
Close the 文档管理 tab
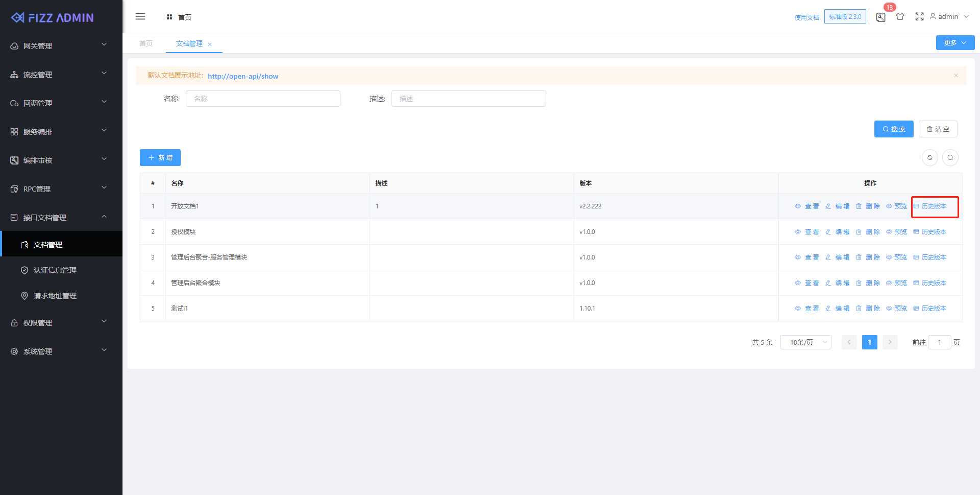(x=210, y=44)
